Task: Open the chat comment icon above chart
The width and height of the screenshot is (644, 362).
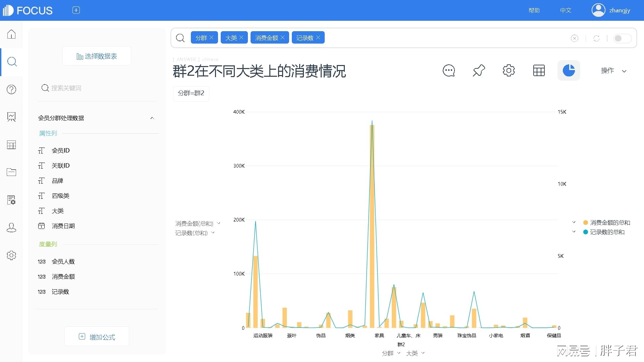Action: (x=449, y=71)
